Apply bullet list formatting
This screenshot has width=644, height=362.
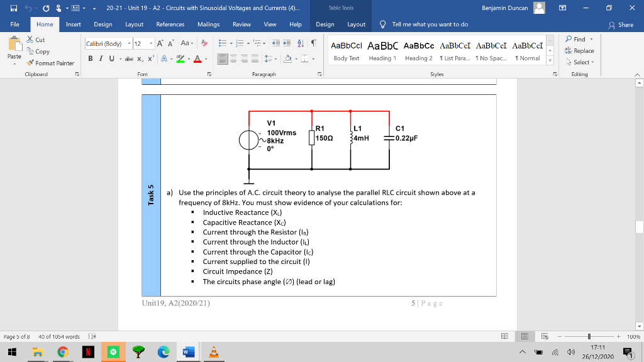[x=223, y=43]
